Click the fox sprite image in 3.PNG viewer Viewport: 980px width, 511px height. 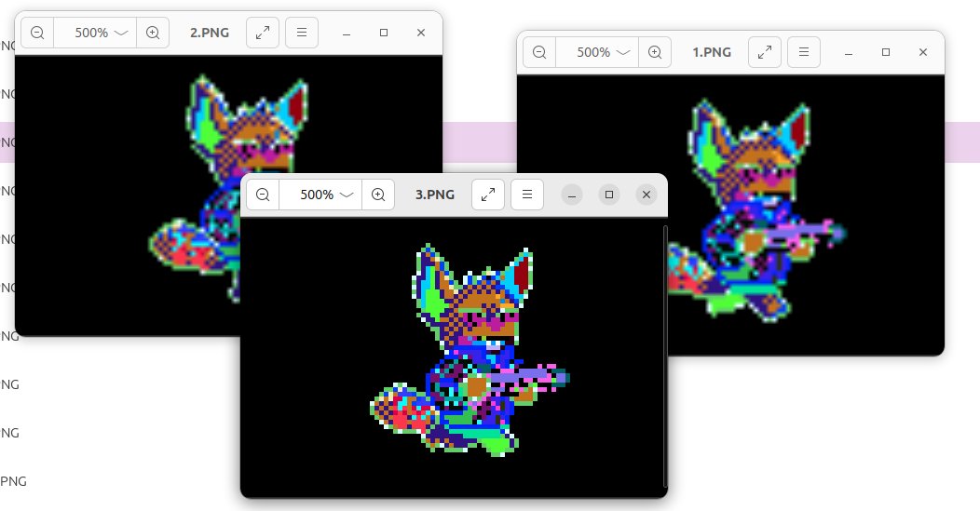tap(470, 350)
